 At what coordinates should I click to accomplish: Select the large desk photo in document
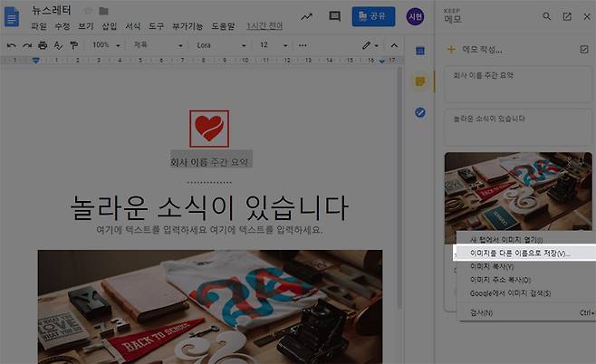[x=210, y=307]
